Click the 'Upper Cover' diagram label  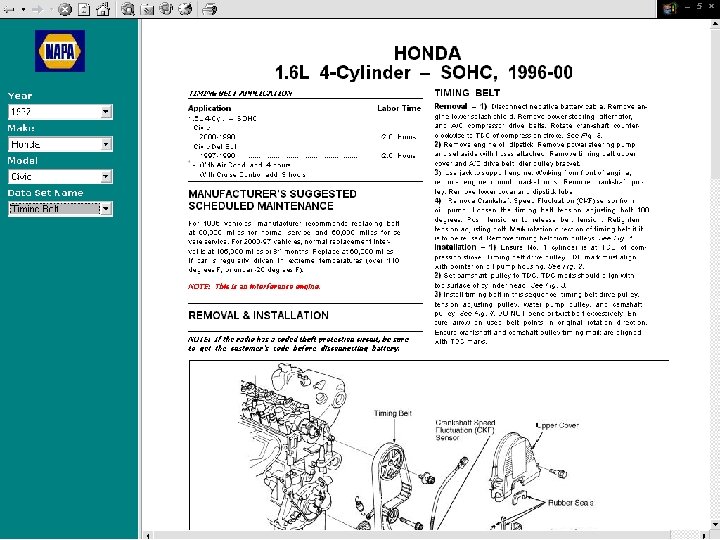(x=557, y=426)
